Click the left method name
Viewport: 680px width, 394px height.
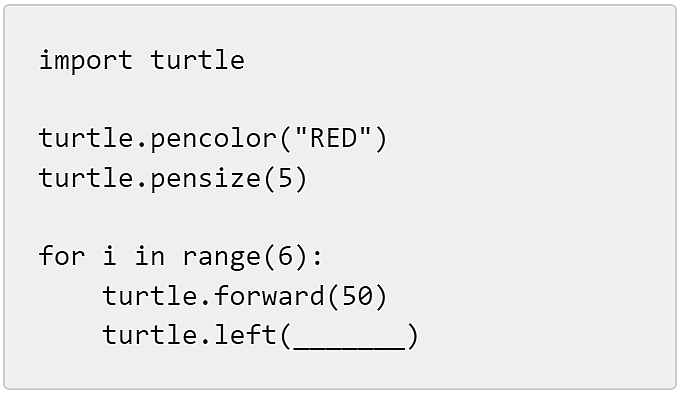click(245, 335)
